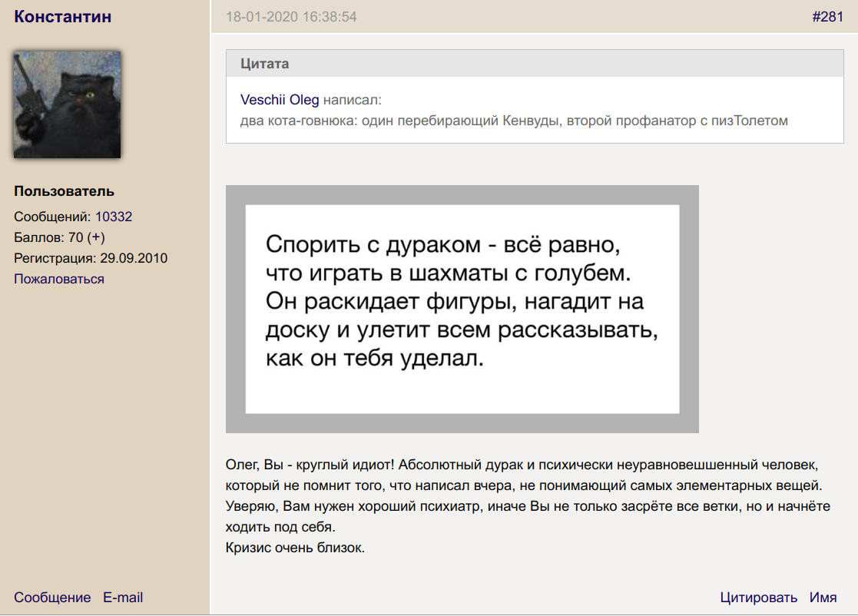Open the pigeon chess meme image

(x=462, y=309)
